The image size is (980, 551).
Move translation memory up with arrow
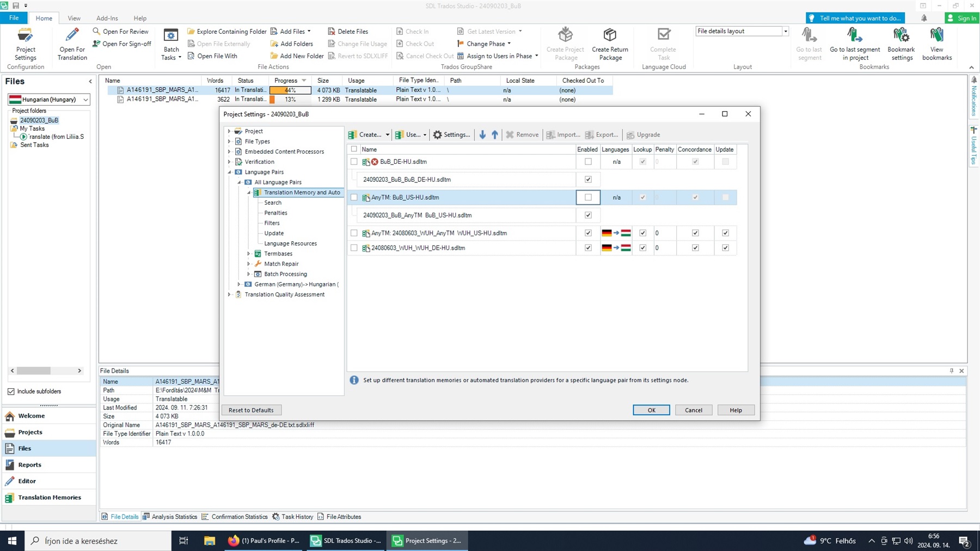pyautogui.click(x=495, y=134)
